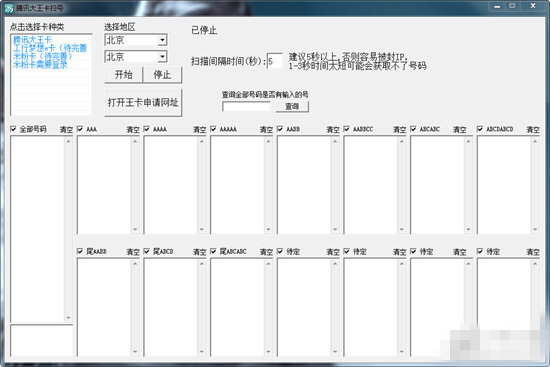Click 清空 for the AABBCC list

pyautogui.click(x=400, y=129)
